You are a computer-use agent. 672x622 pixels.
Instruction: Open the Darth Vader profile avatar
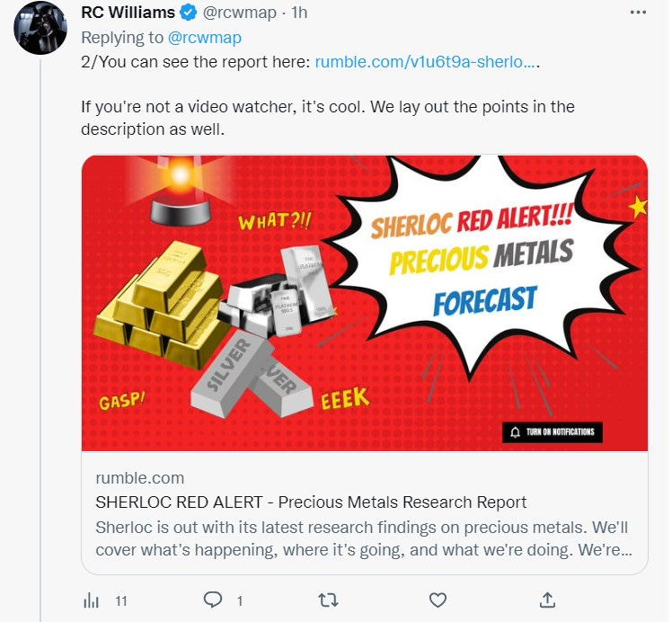click(40, 28)
